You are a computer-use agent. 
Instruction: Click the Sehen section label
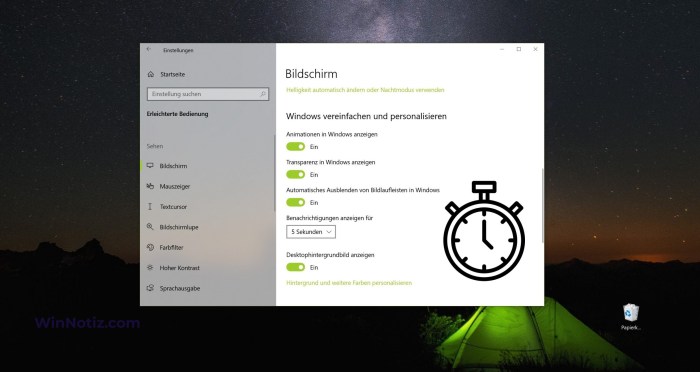tap(155, 146)
